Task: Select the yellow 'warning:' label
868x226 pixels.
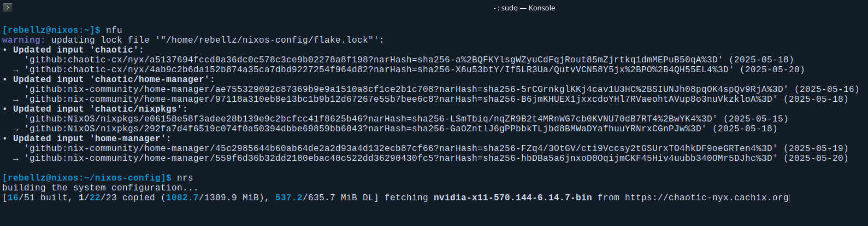Action: point(24,40)
